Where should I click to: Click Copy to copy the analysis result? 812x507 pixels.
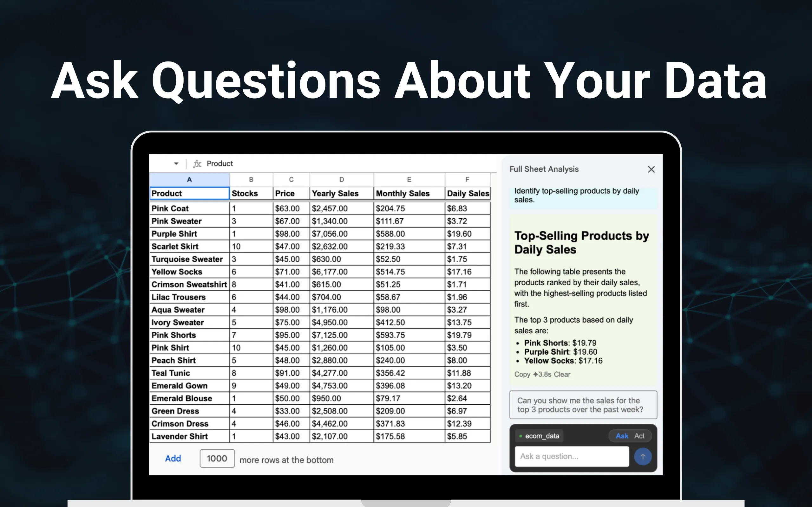click(522, 375)
